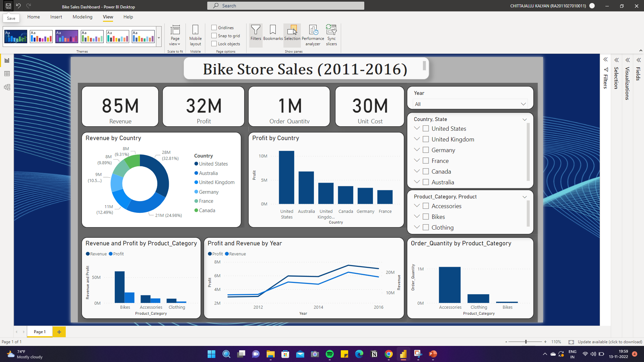Adjust the zoom slider in the status bar
Screen dimensions: 644x362
coord(525,342)
